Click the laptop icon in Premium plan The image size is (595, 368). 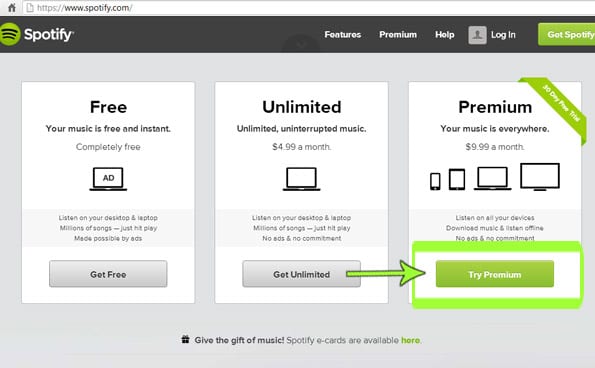[x=493, y=178]
